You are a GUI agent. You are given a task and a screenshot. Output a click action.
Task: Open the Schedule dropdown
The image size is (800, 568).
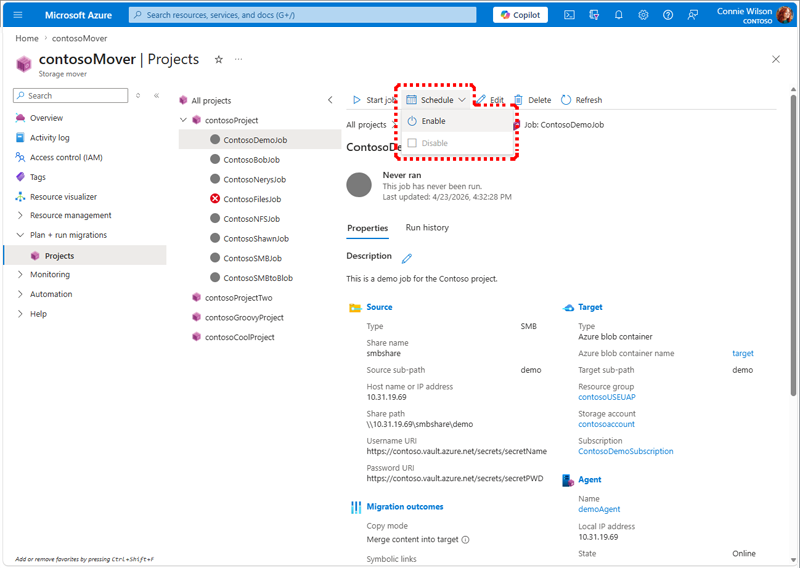(436, 100)
